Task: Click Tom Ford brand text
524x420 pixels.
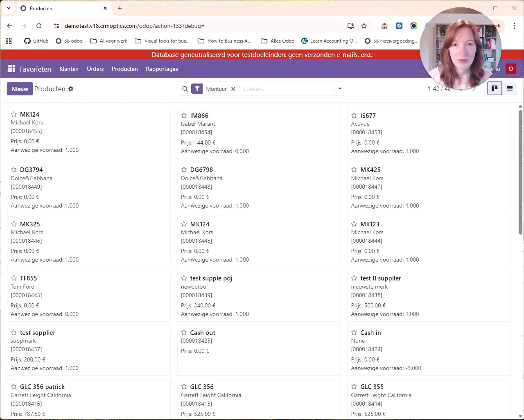Action: click(23, 287)
